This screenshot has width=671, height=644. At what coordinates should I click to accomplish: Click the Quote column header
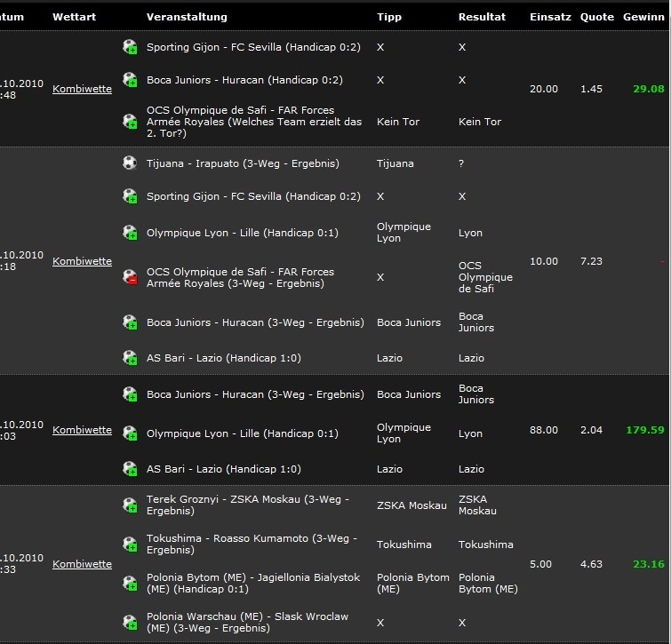[x=597, y=17]
